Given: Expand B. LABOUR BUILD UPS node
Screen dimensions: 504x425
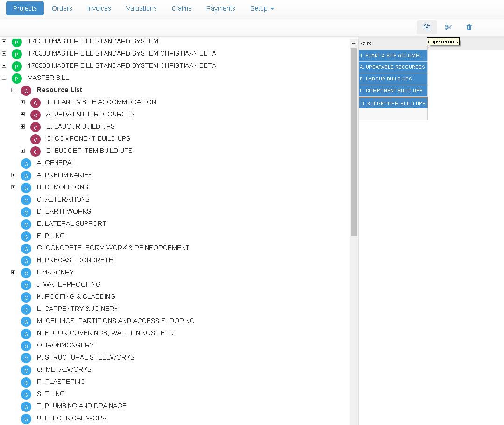Looking at the screenshot, I should point(22,126).
